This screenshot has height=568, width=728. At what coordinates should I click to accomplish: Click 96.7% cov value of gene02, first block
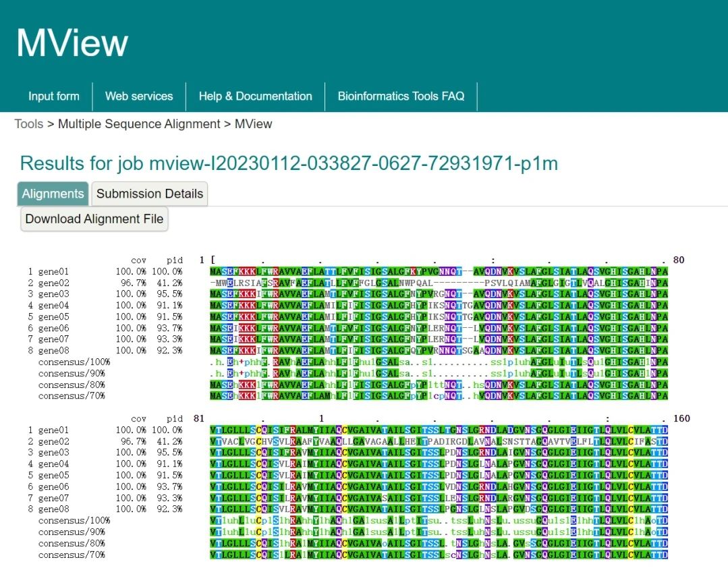point(133,283)
